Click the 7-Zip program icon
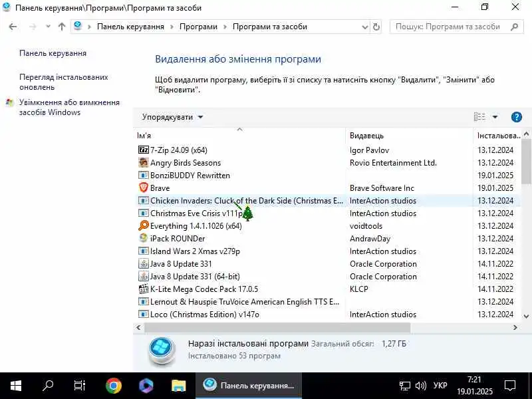The height and width of the screenshot is (399, 532). [144, 150]
